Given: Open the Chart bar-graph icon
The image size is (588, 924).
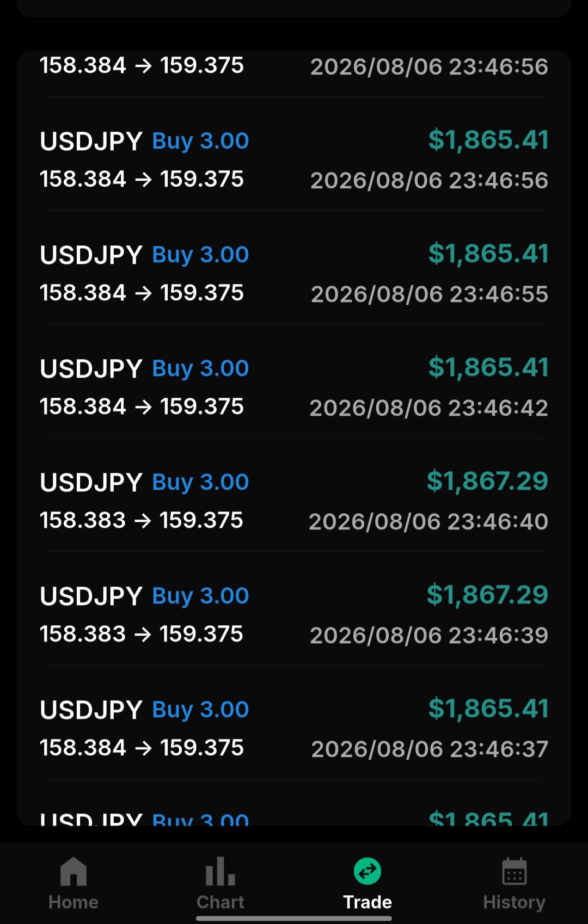Looking at the screenshot, I should [220, 871].
